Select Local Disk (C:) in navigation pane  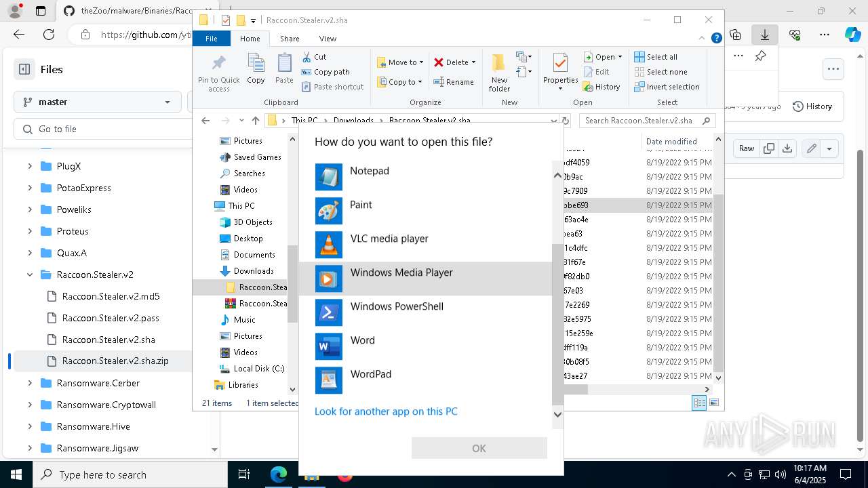coord(252,369)
